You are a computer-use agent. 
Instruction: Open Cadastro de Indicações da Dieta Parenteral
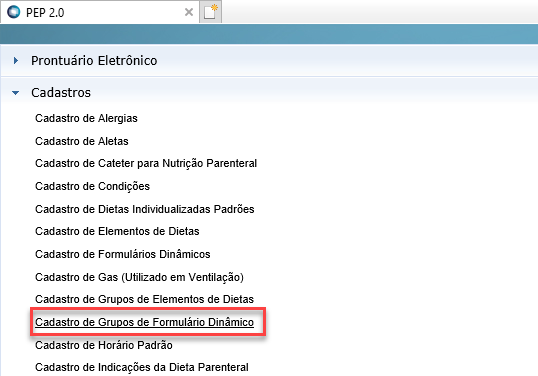(x=142, y=367)
